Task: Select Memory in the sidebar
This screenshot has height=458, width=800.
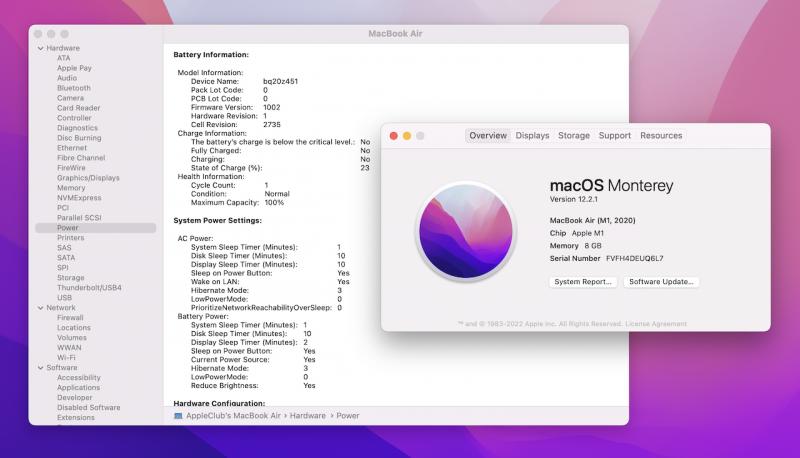Action: tap(71, 188)
